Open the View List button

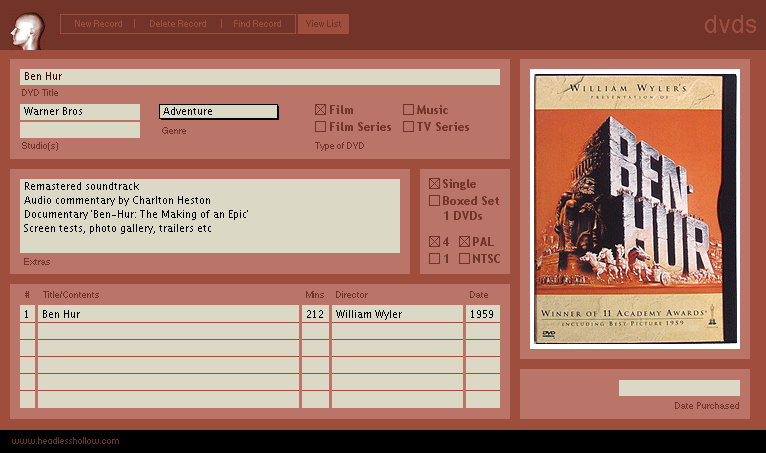click(x=323, y=24)
